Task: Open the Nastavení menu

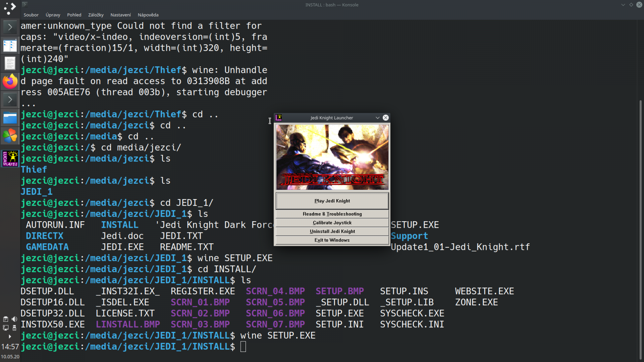Action: [x=120, y=14]
